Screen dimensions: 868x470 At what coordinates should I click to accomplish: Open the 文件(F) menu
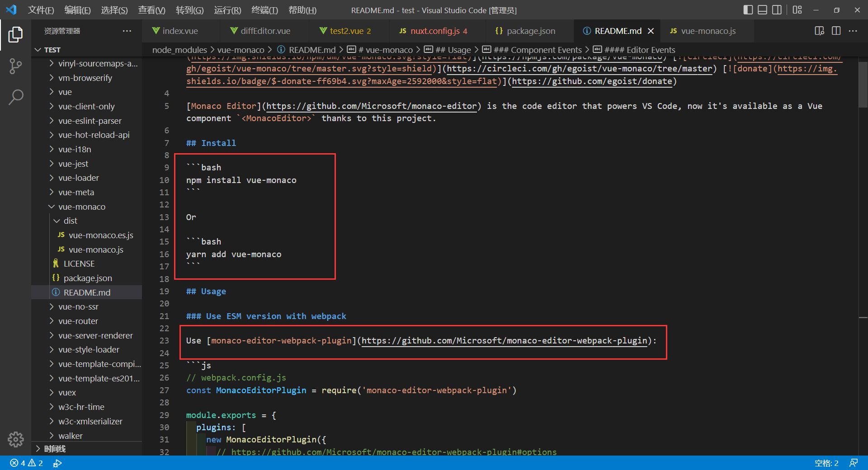tap(41, 10)
